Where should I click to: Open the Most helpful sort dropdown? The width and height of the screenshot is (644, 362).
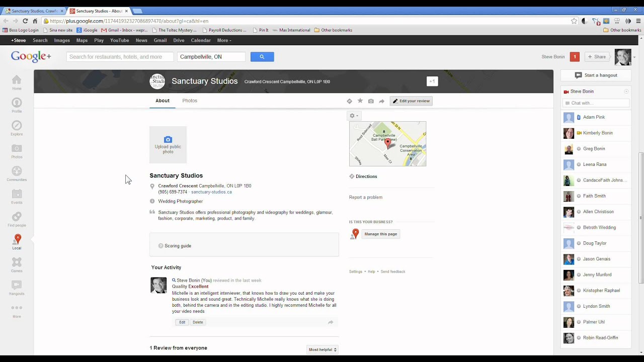[323, 349]
